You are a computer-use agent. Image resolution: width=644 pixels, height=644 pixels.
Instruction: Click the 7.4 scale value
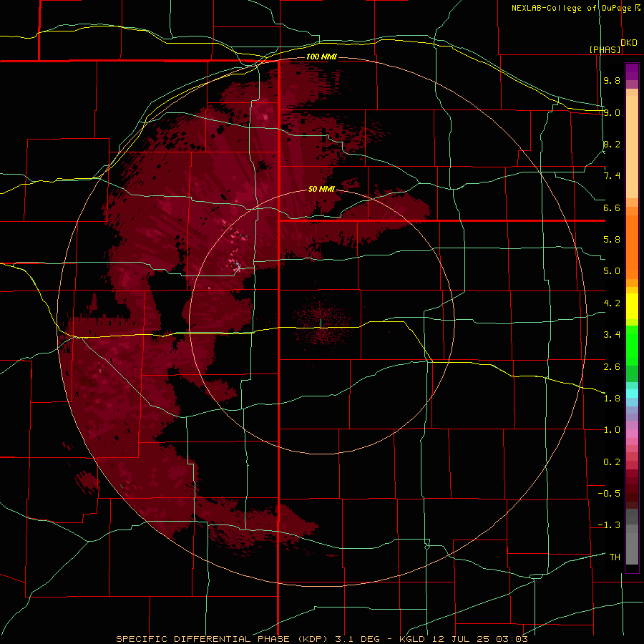click(x=612, y=176)
